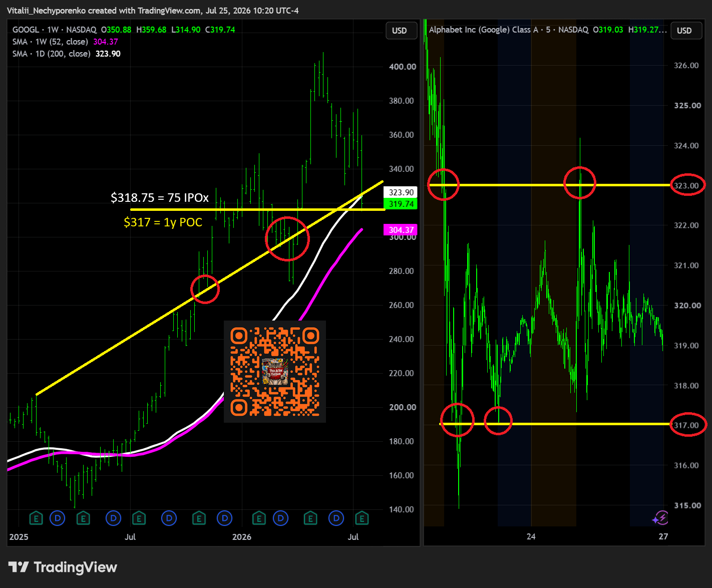Screen dimensions: 712x588
Task: Click the 320.00 price axis label
Action: (x=687, y=305)
